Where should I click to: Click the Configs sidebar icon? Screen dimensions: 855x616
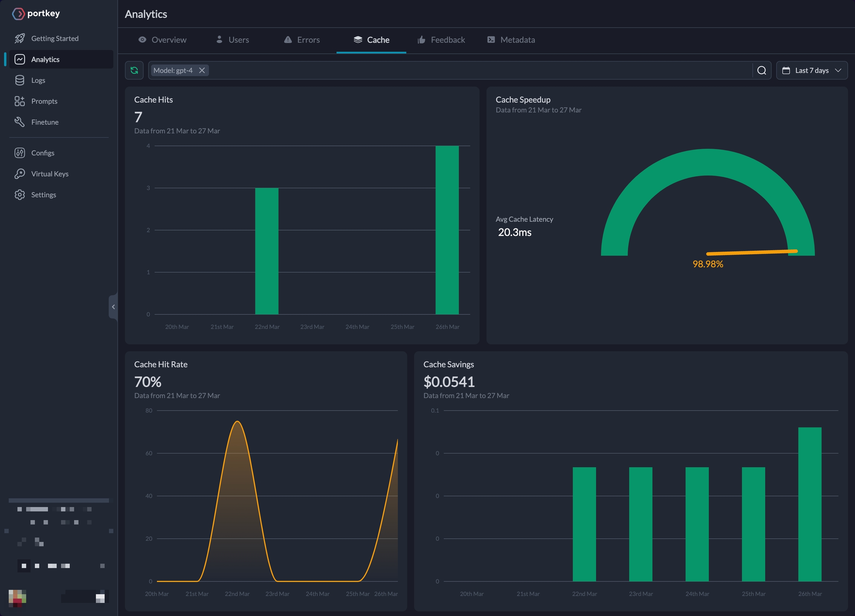tap(20, 153)
